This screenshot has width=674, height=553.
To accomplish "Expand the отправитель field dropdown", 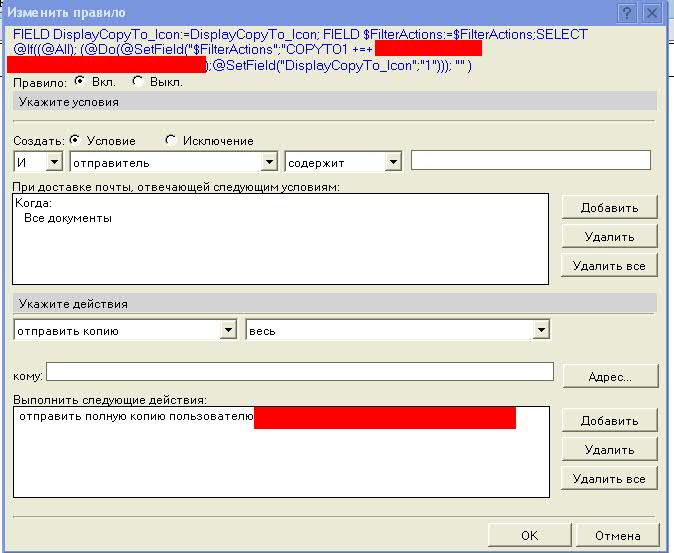I will click(268, 161).
